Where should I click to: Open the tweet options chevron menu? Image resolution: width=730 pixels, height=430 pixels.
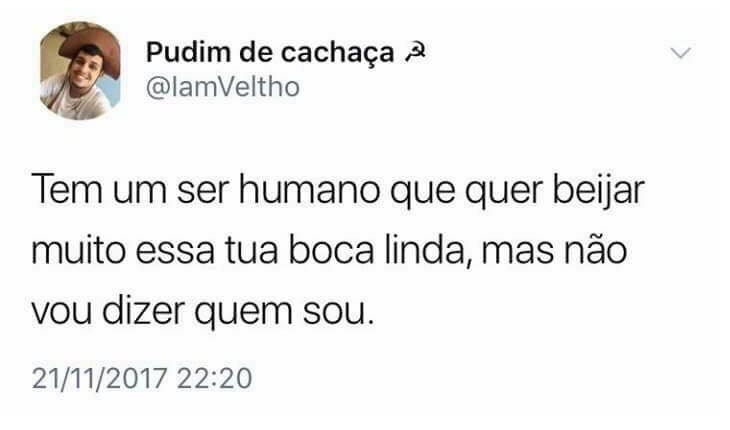[x=681, y=53]
